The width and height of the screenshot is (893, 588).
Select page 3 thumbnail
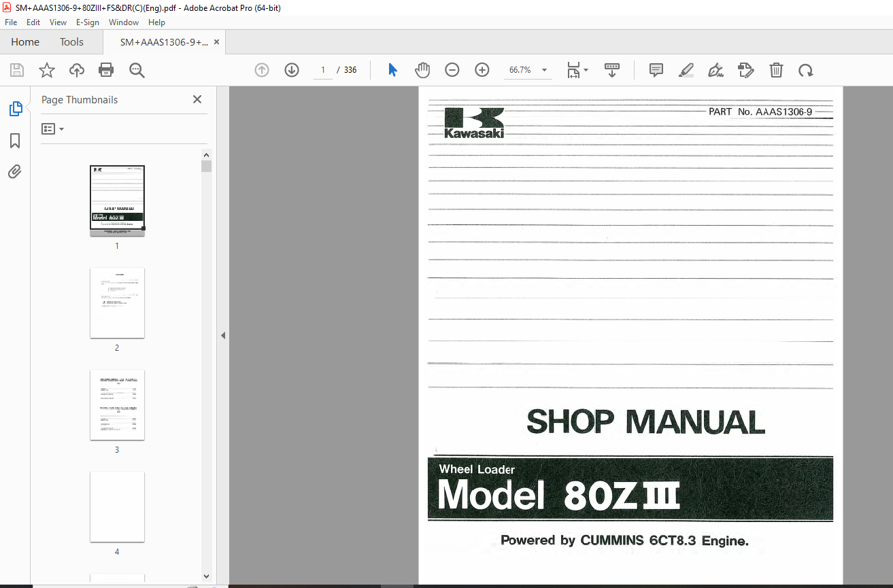coord(117,404)
